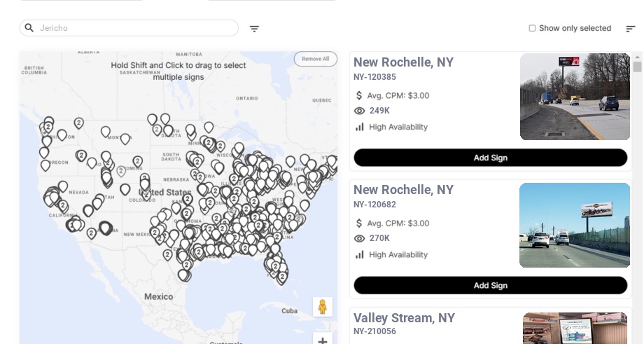Click the eye impressions icon for 249K
The image size is (644, 344).
pos(360,111)
